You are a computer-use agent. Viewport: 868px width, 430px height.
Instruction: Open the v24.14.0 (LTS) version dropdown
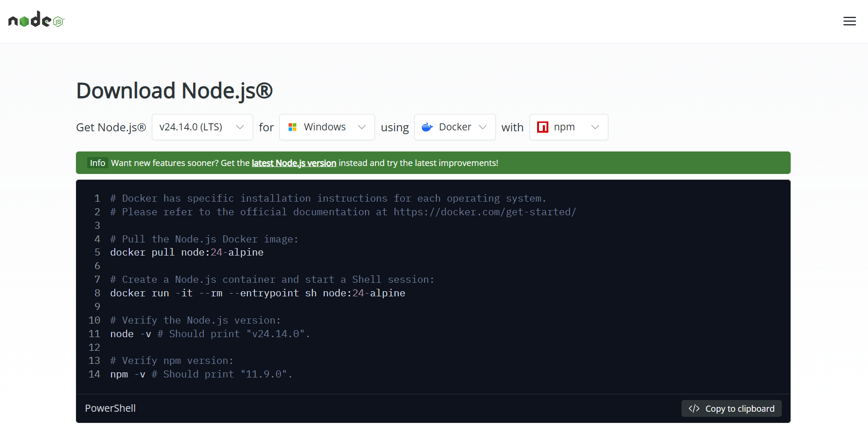pos(202,127)
